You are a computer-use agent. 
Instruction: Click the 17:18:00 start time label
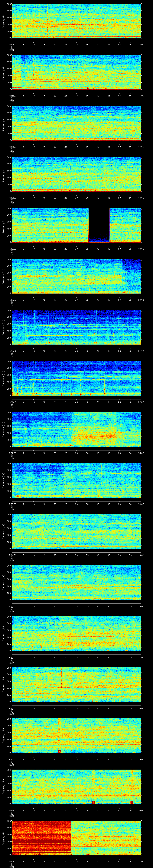(x=12, y=249)
